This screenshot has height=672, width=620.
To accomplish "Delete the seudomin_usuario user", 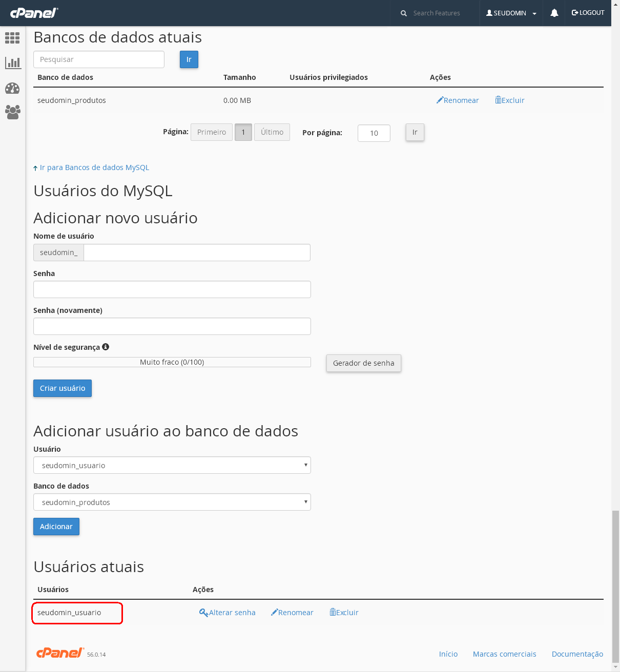I will [x=344, y=613].
